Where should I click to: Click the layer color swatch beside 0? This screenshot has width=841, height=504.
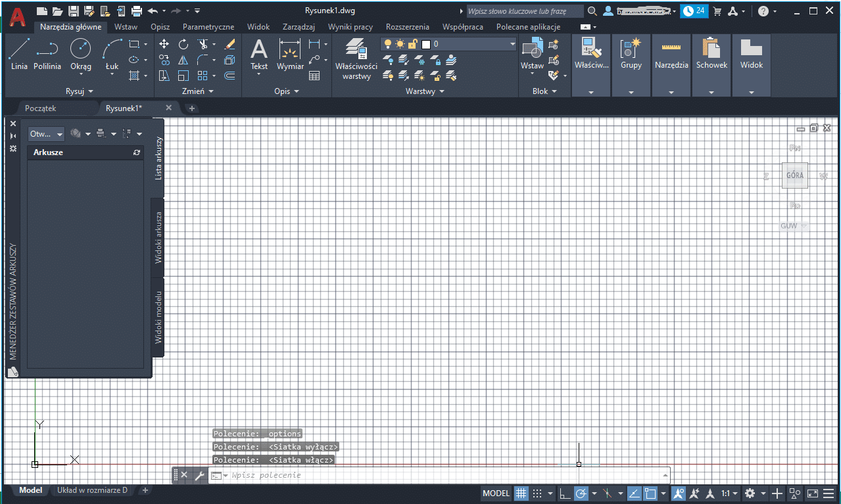click(426, 44)
